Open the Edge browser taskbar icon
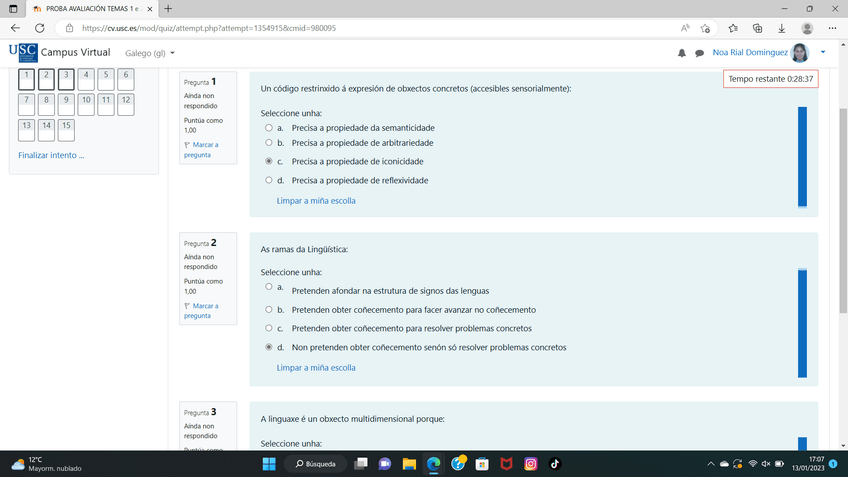 point(433,464)
